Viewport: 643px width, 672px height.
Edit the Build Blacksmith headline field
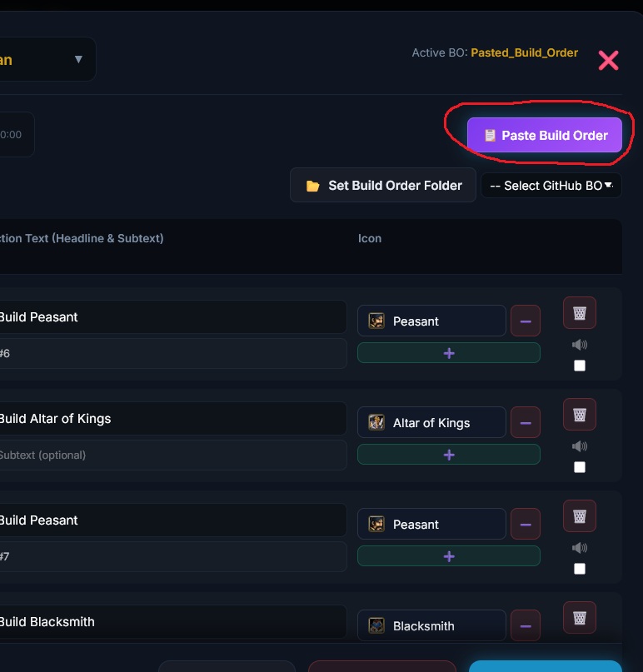tap(172, 622)
